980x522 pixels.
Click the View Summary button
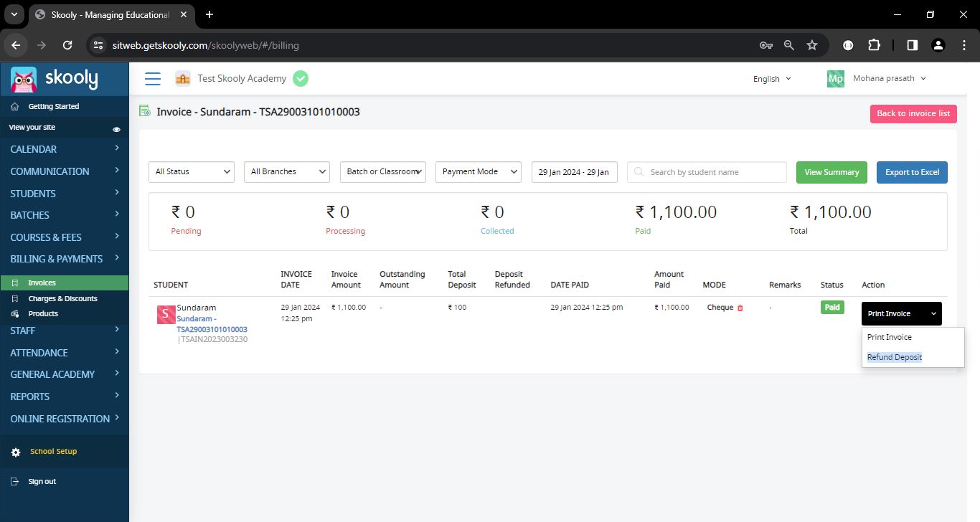coord(831,172)
